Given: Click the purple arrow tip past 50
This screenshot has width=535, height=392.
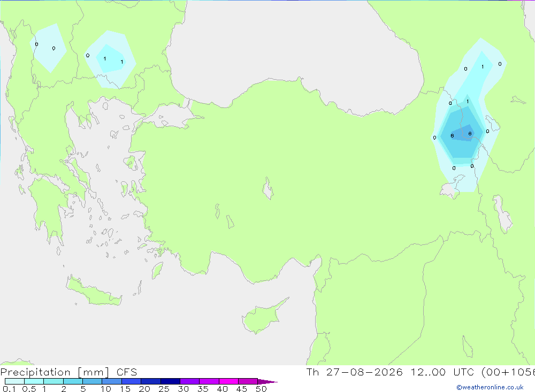Looking at the screenshot, I should [267, 381].
